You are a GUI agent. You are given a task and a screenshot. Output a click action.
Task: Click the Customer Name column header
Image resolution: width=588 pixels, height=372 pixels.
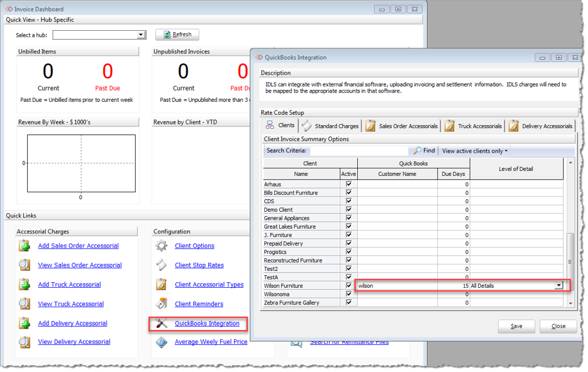397,174
